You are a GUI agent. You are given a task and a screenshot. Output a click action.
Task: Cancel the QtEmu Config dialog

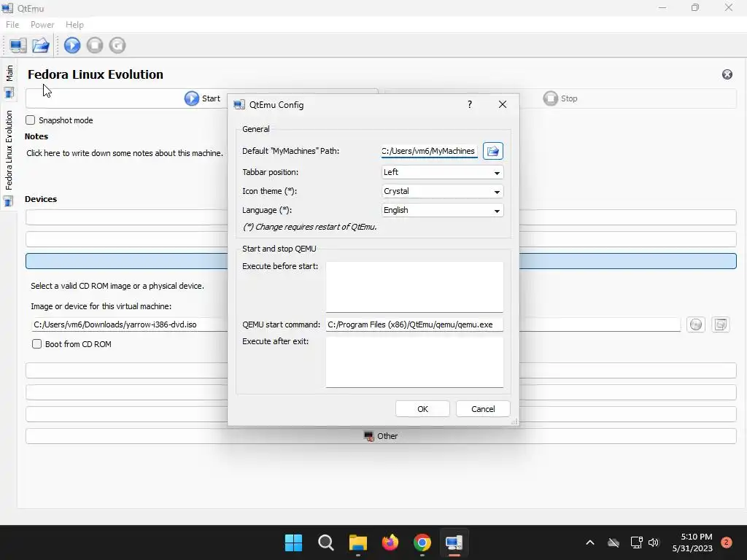point(483,409)
